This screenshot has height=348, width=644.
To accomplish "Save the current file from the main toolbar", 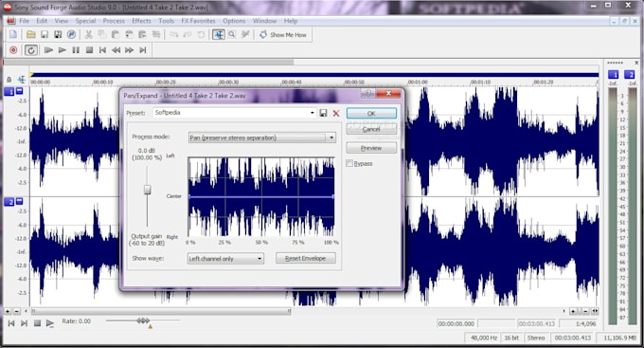I will tap(45, 35).
